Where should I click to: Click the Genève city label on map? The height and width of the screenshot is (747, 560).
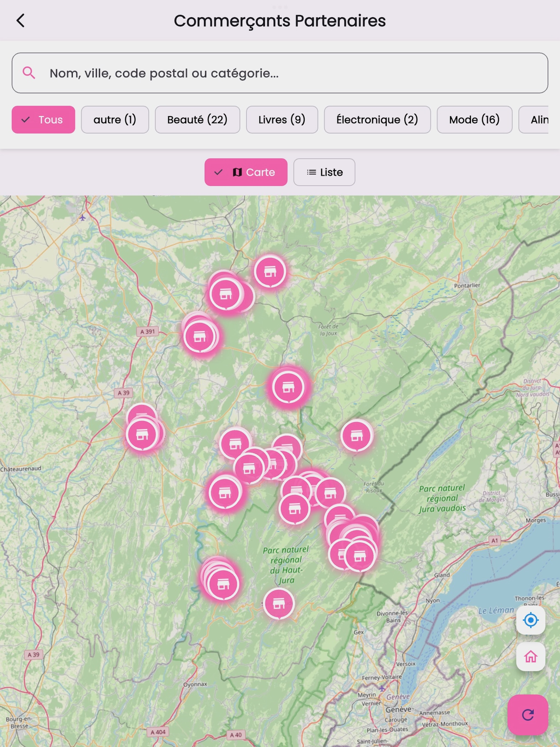[x=398, y=710]
